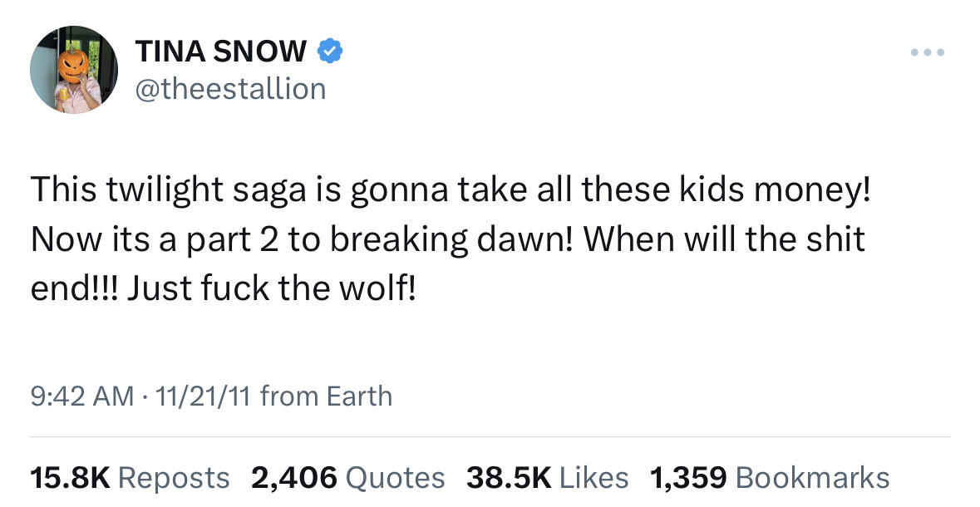Click the 'breaking dawn' line of the tweet
Viewport: 980px width, 507px height.
tap(447, 239)
